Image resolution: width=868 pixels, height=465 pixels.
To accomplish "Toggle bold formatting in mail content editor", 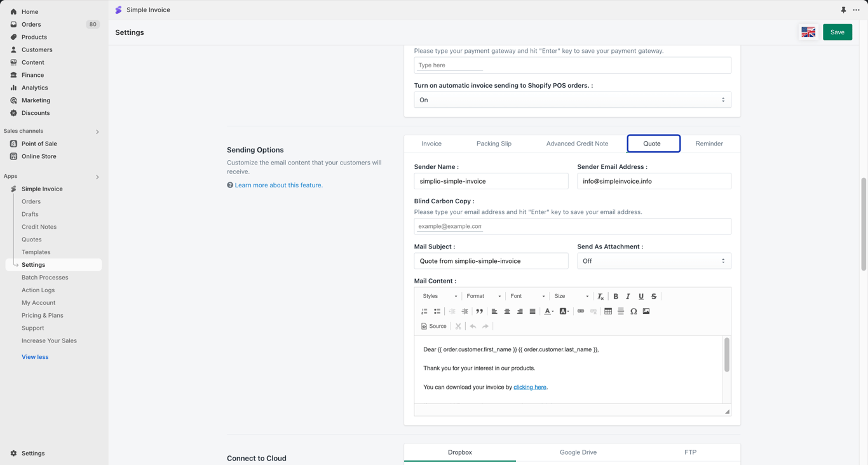I will pos(616,296).
